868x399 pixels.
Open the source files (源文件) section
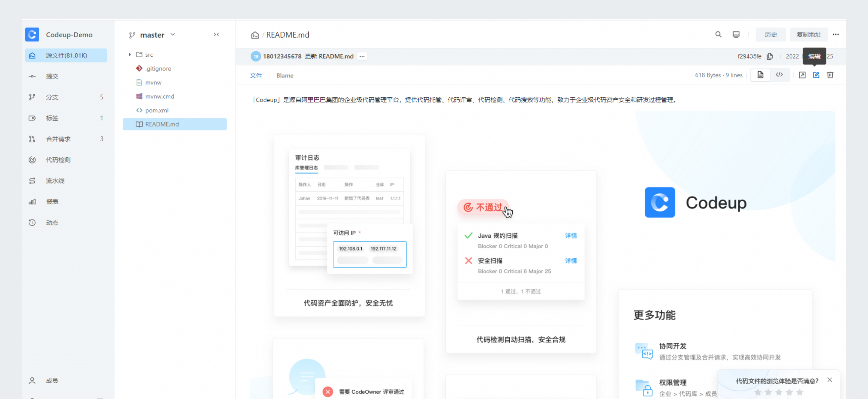click(x=66, y=55)
